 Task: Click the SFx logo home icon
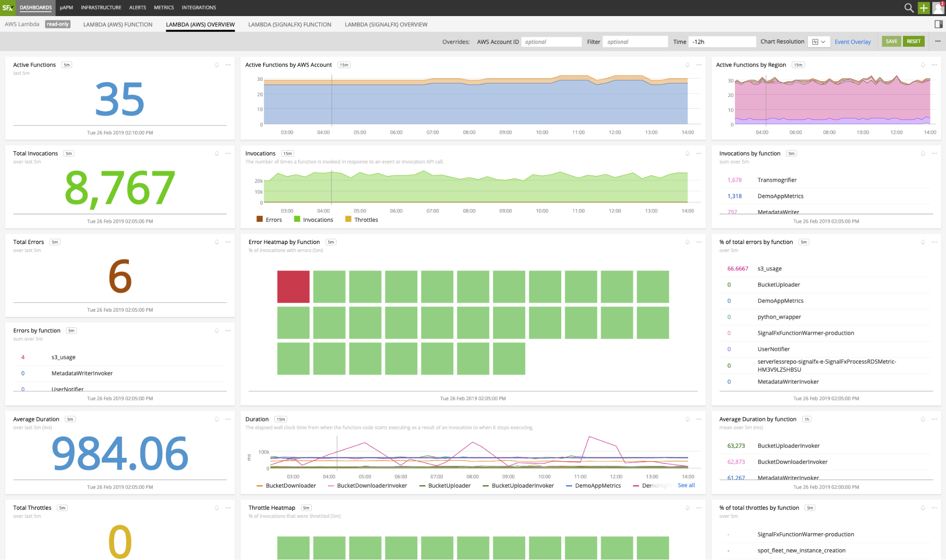tap(8, 8)
